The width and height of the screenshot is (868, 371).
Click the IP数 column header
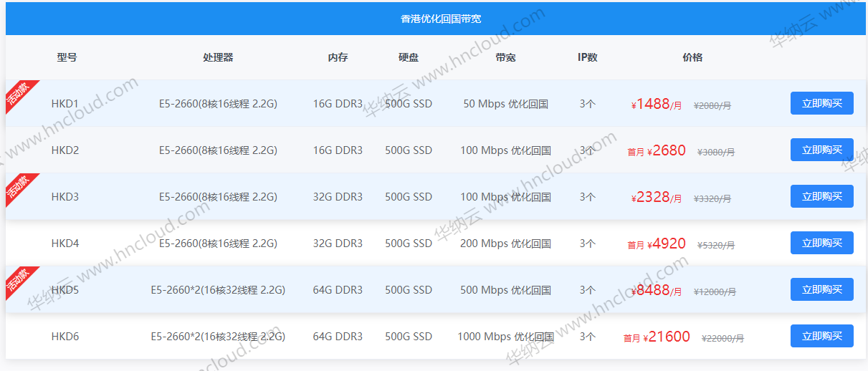[x=587, y=57]
